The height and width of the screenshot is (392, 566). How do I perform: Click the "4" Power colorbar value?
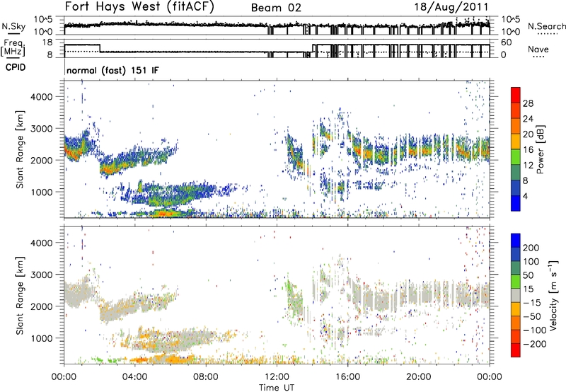pos(525,196)
